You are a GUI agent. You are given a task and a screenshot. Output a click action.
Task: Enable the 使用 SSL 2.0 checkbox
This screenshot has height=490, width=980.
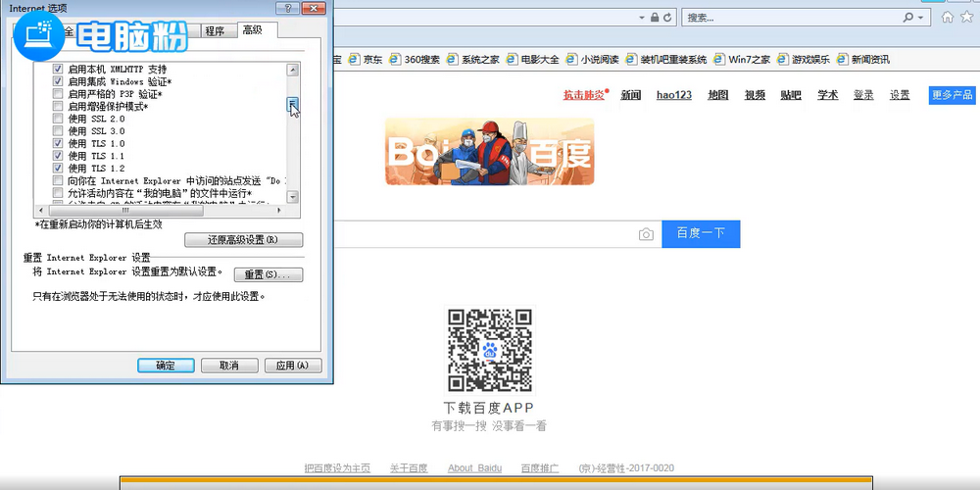coord(58,119)
